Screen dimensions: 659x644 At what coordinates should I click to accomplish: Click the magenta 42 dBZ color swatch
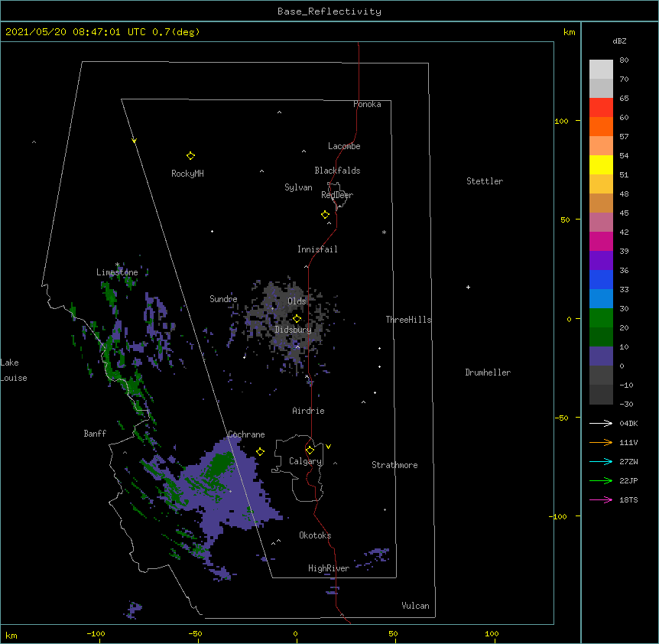pyautogui.click(x=601, y=241)
